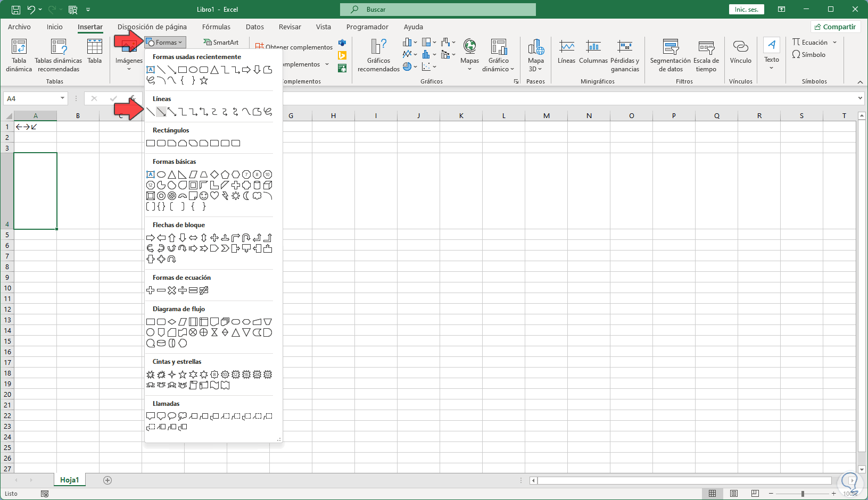Screen dimensions: 868x500
Task: Collapse the Formas dropdown button
Action: [x=165, y=43]
